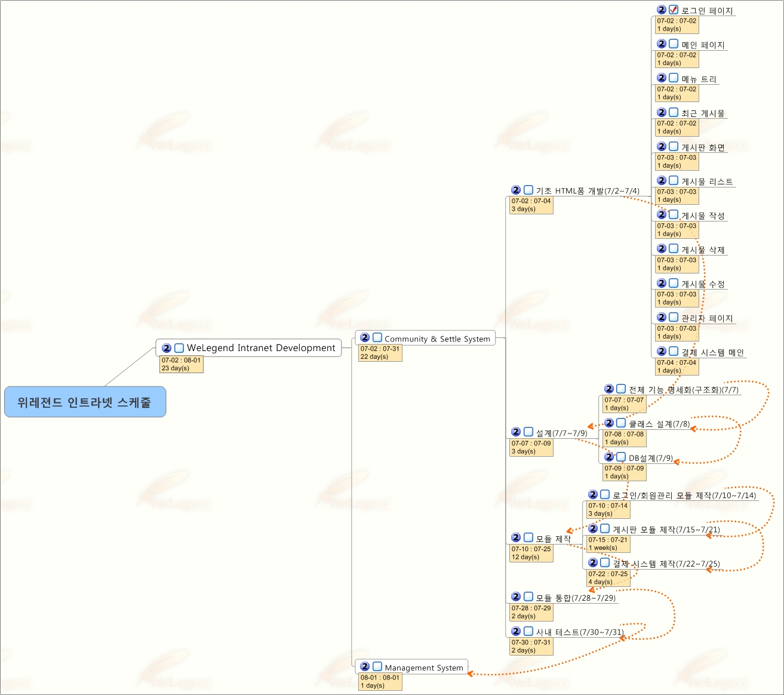Click priority icon of 게시판 모듈 제작
The height and width of the screenshot is (695, 784).
593,529
